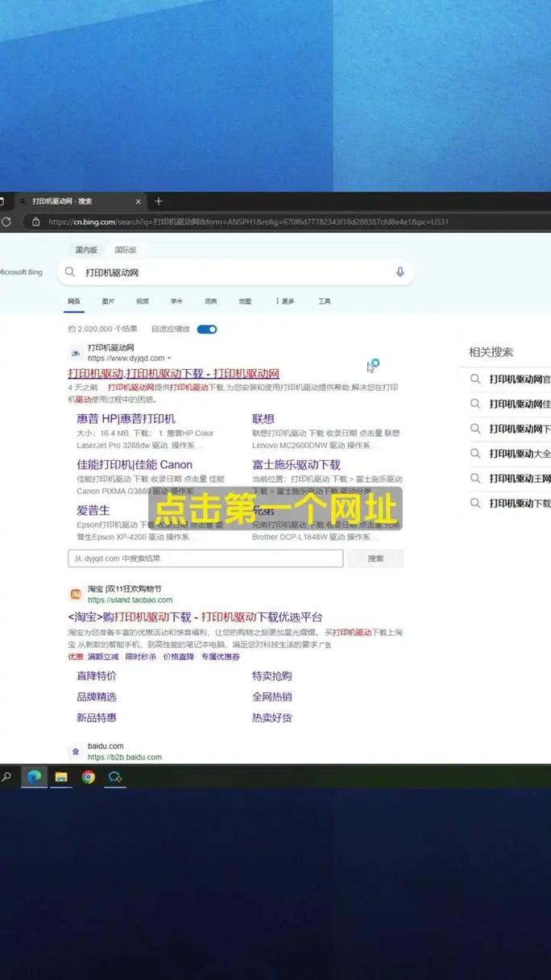The height and width of the screenshot is (980, 551).
Task: Open the 工具 search tools
Action: [324, 301]
